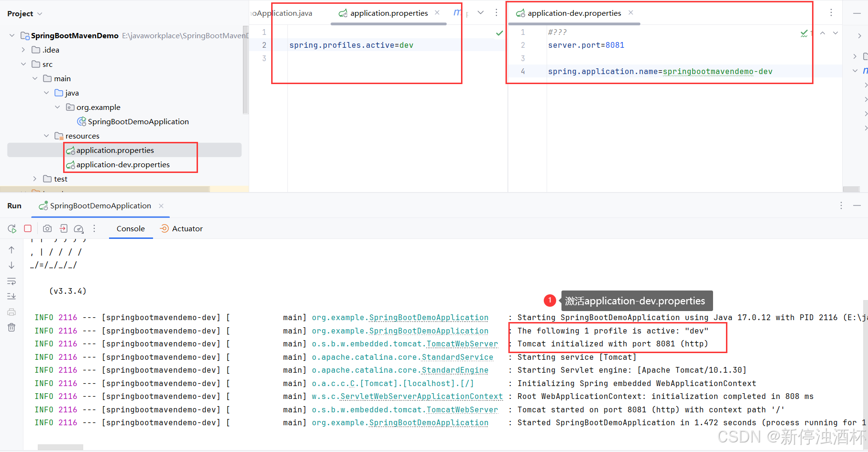Collapse the src folder
Viewport: 868px width, 452px height.
coord(23,64)
